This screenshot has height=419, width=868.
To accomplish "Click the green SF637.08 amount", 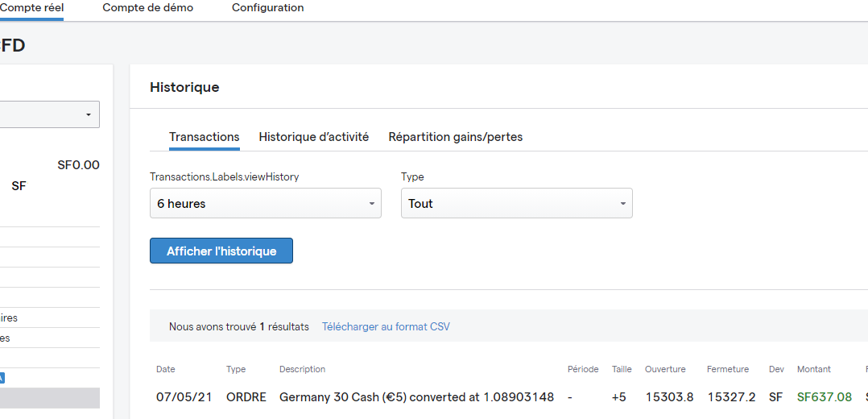I will click(x=824, y=397).
